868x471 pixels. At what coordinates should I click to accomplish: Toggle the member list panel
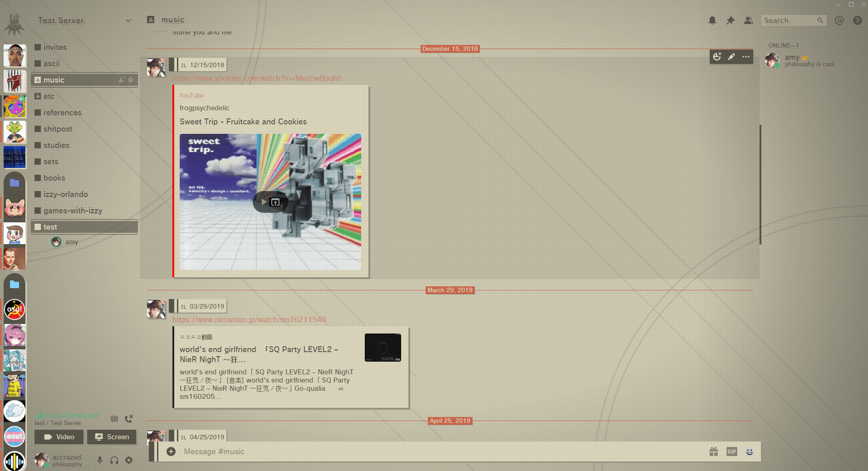pos(749,20)
